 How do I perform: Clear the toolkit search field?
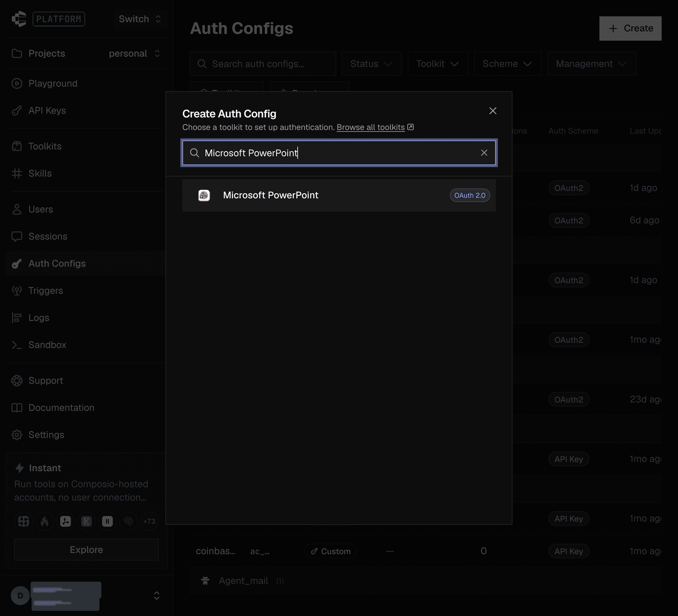click(484, 153)
